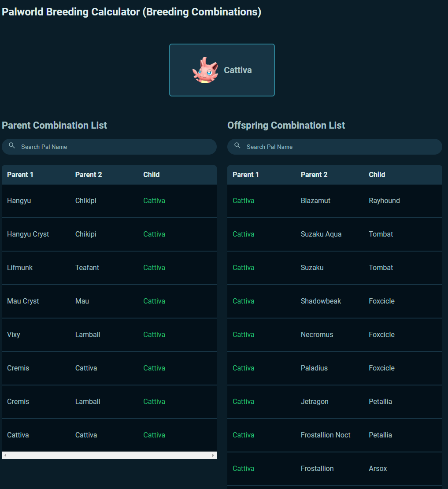Click Parent 1 header in Parent Combination table
Screen dimensions: 448x489
[20, 174]
